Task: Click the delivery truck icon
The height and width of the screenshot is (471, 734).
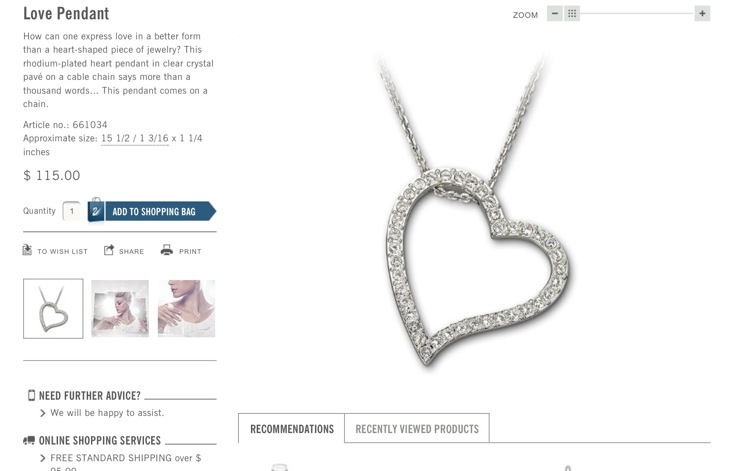Action: pyautogui.click(x=29, y=440)
